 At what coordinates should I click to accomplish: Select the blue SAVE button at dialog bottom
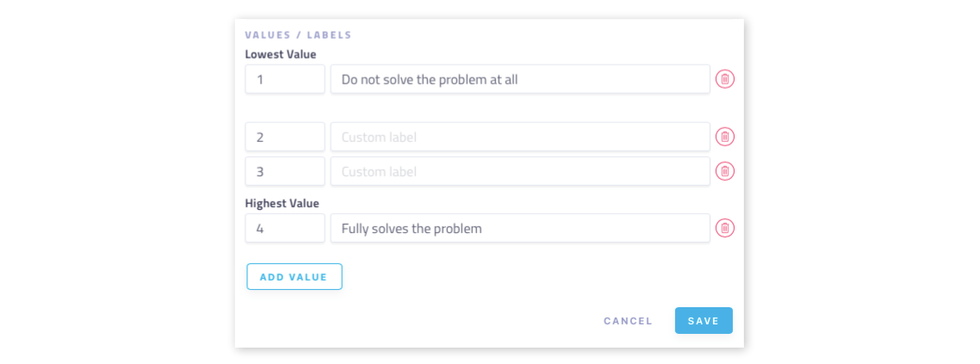[x=704, y=321]
